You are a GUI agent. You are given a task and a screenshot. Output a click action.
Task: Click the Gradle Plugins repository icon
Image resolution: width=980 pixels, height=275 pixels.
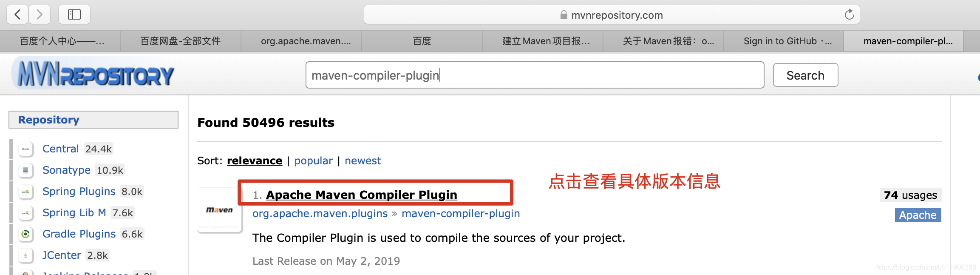pyautogui.click(x=26, y=234)
